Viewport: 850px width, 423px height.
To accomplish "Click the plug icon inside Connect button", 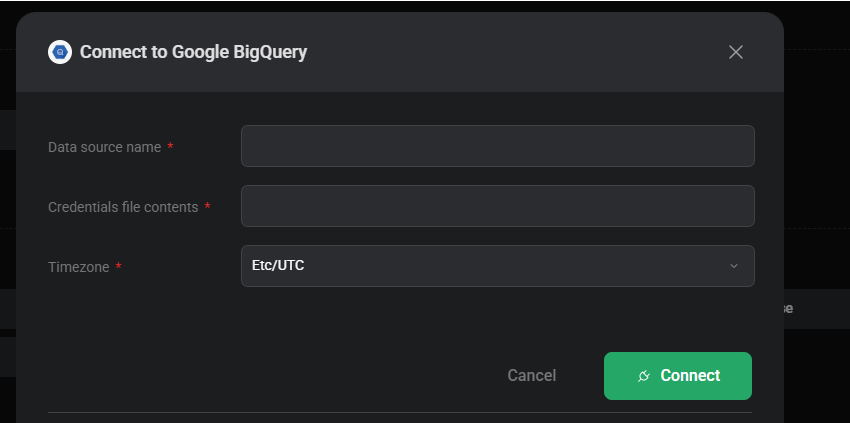I will 644,376.
